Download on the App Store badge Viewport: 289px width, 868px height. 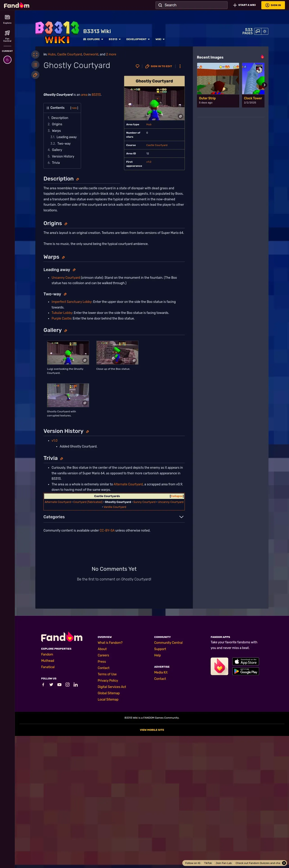point(246,661)
